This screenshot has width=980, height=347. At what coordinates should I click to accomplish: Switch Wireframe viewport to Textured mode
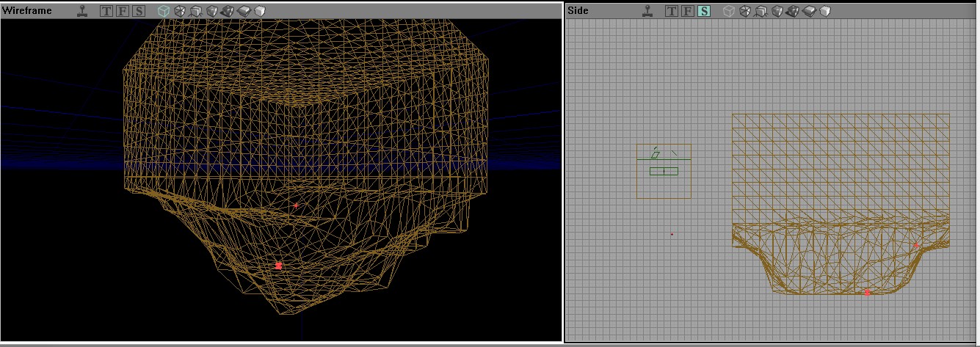[x=244, y=11]
